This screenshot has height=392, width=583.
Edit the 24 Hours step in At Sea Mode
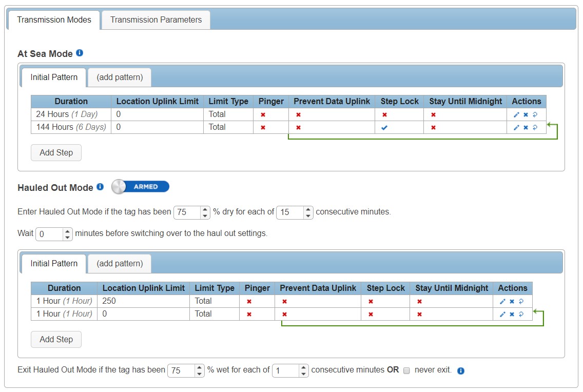pyautogui.click(x=516, y=114)
